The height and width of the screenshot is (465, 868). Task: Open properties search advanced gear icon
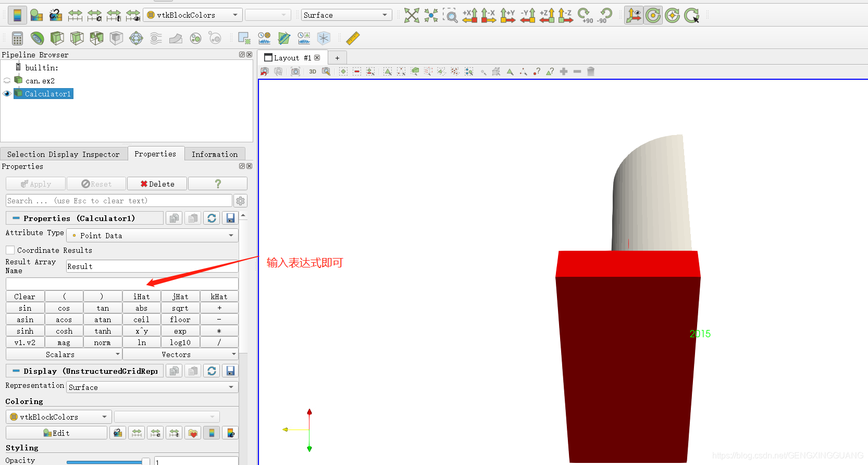click(240, 201)
